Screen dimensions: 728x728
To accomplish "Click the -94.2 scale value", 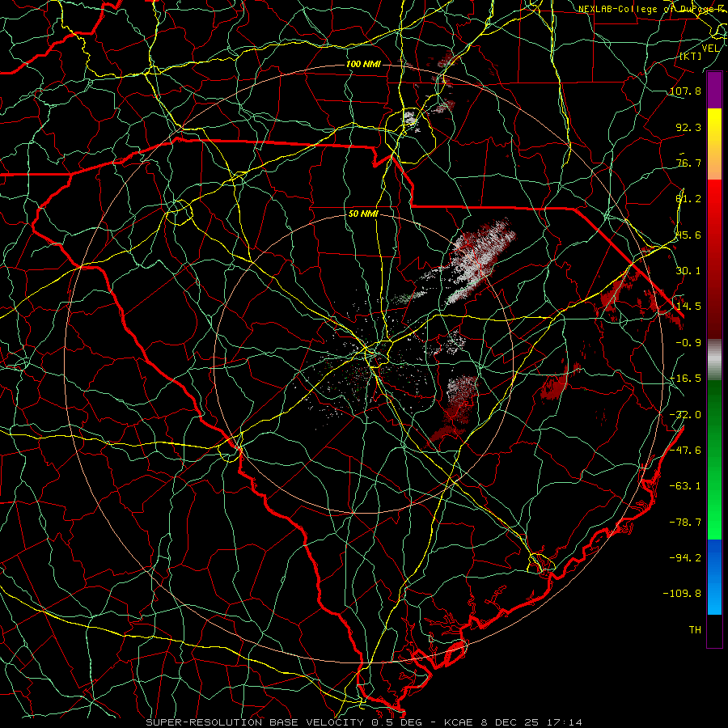I will 686,557.
